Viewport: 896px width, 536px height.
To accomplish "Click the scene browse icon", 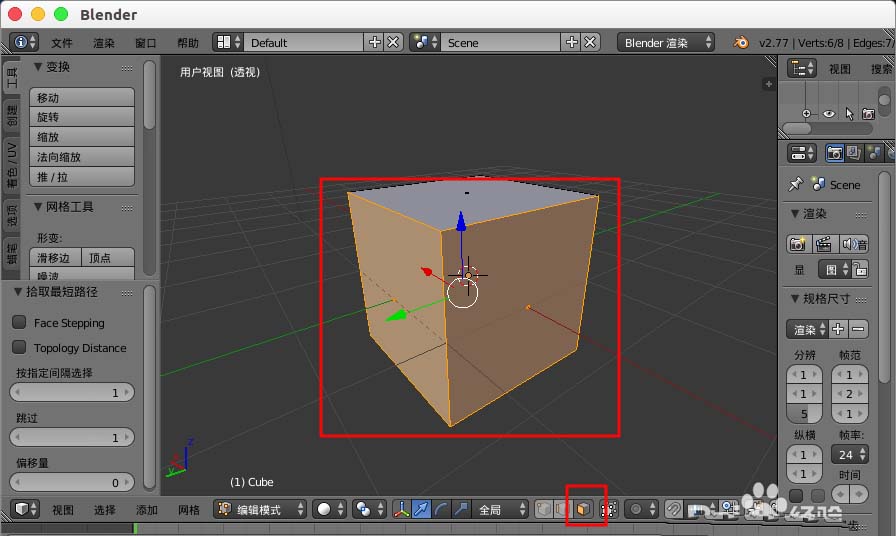I will pos(426,42).
